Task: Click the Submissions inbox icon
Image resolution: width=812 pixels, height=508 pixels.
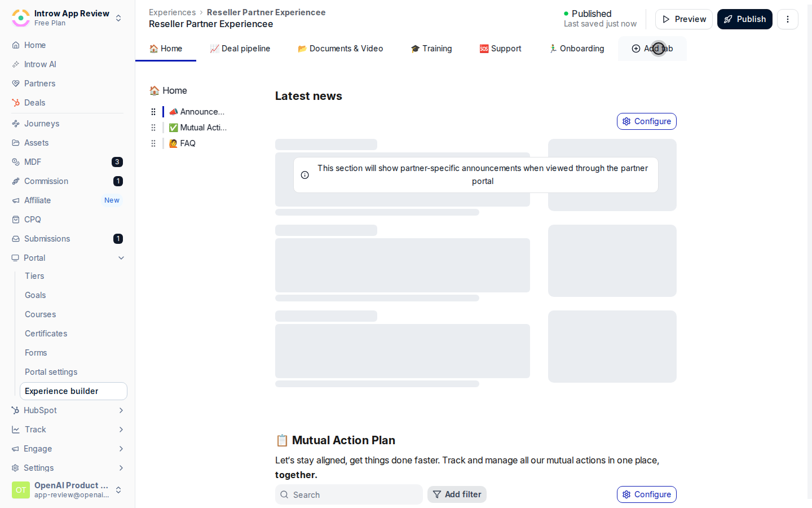Action: (16, 239)
